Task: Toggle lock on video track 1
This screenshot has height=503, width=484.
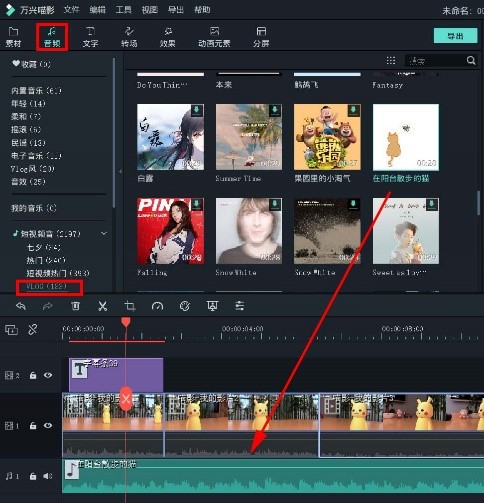Action: point(33,426)
